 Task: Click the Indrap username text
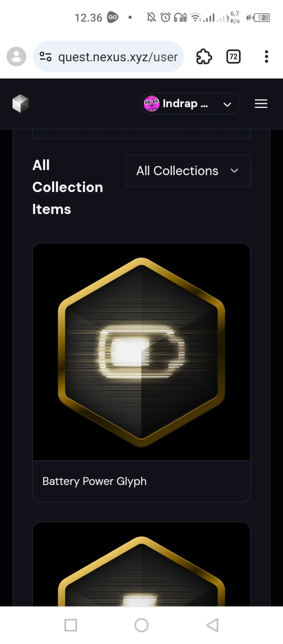(185, 103)
